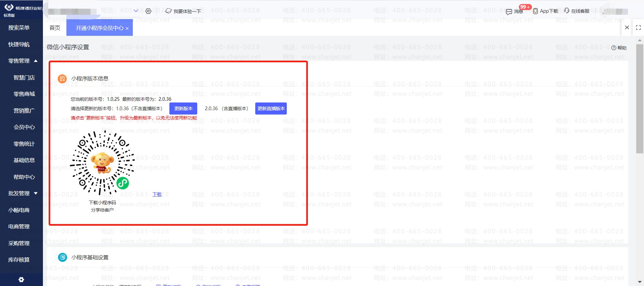Click the 下载 link beside the QR code
Screen dimensions: 644x286
(x=157, y=194)
